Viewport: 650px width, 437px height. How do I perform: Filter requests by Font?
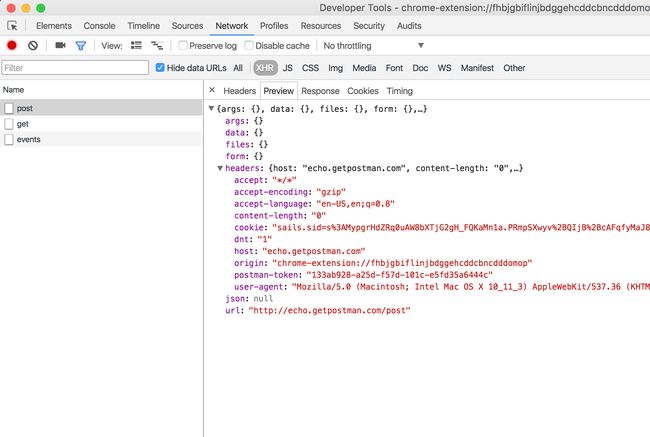394,68
